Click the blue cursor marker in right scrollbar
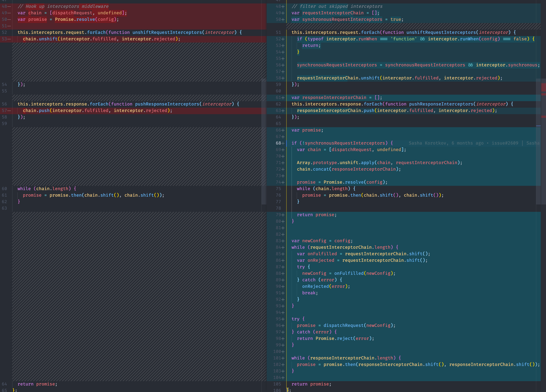Image resolution: width=546 pixels, height=392 pixels. click(538, 126)
